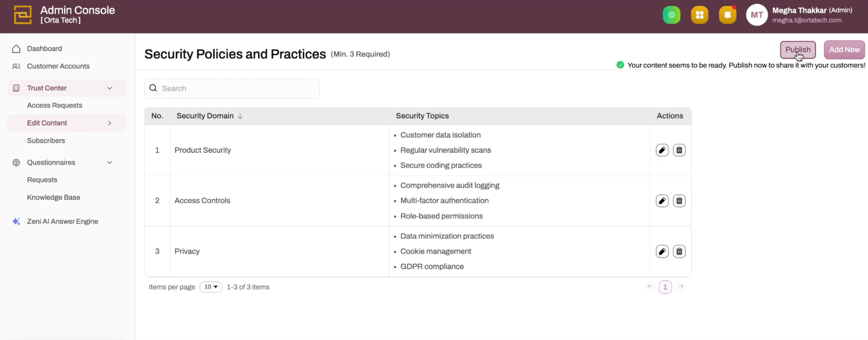This screenshot has width=868, height=340.
Task: Collapse the Trust Center menu
Action: [x=110, y=88]
